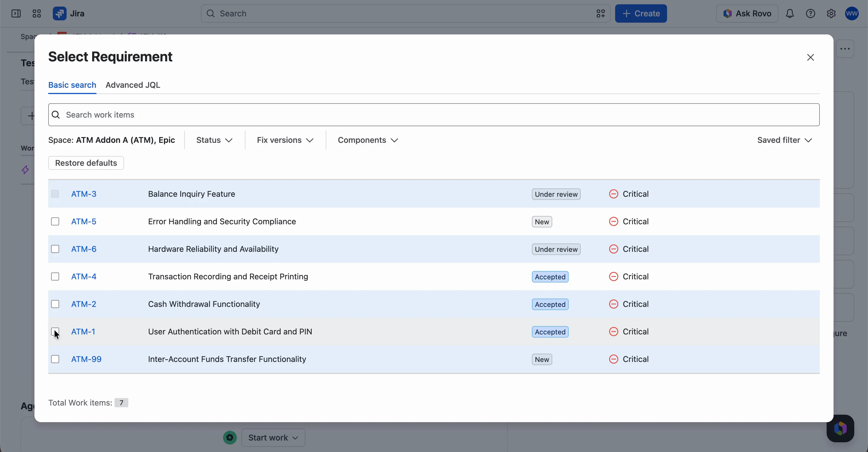Open the ATM-1 link
This screenshot has height=452, width=868.
click(83, 332)
